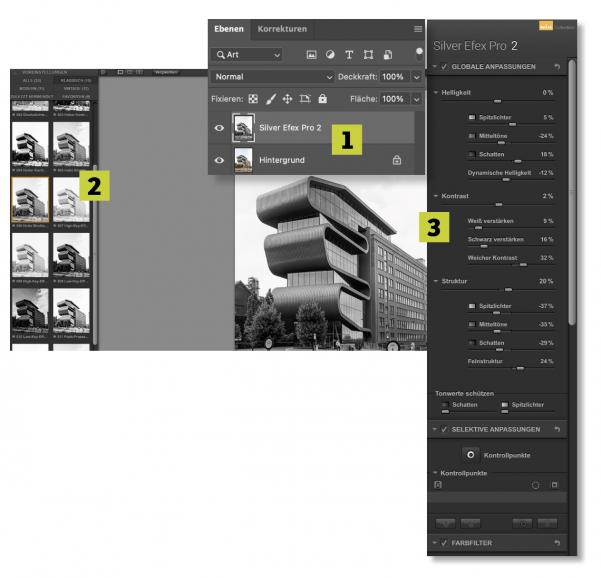This screenshot has height=578, width=601.
Task: Click lock transparent pixels icon next to Fixieren
Action: tap(253, 99)
